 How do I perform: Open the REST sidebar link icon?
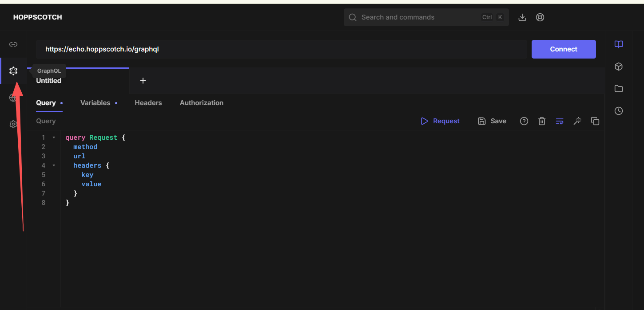click(x=13, y=44)
